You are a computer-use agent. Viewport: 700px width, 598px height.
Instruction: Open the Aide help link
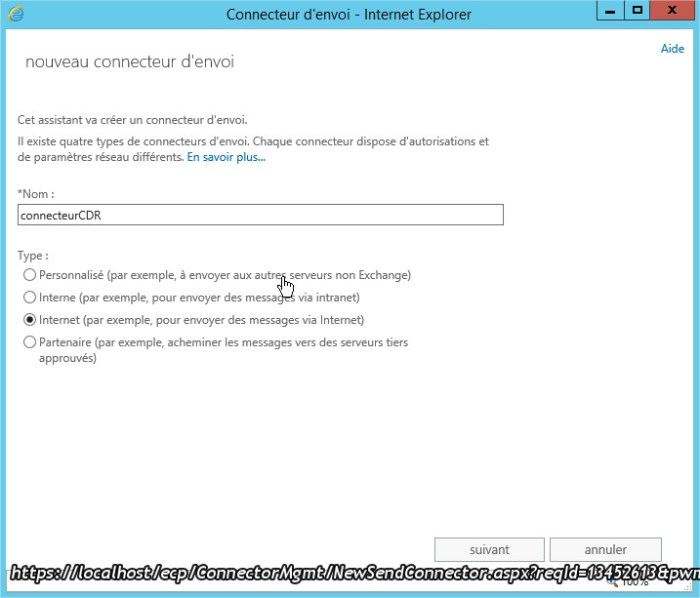[672, 49]
